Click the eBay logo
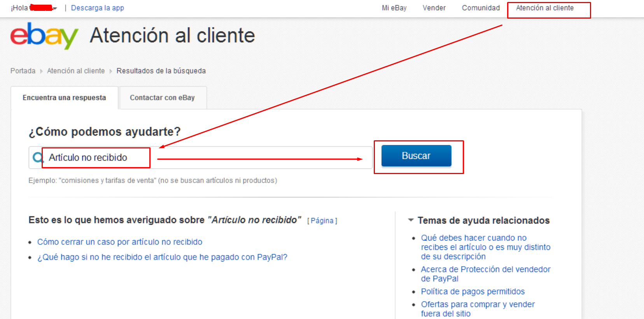This screenshot has height=319, width=644. tap(44, 35)
